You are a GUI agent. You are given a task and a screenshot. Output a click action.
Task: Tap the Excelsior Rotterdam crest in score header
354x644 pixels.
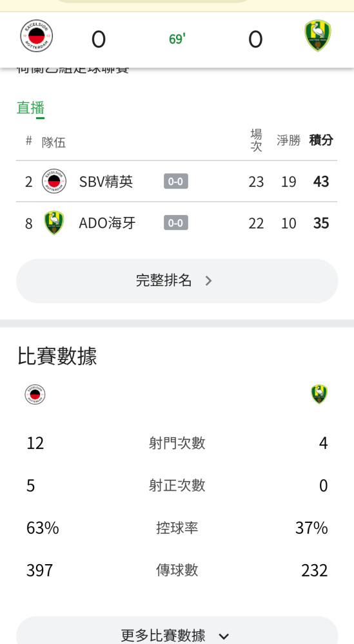pyautogui.click(x=37, y=36)
